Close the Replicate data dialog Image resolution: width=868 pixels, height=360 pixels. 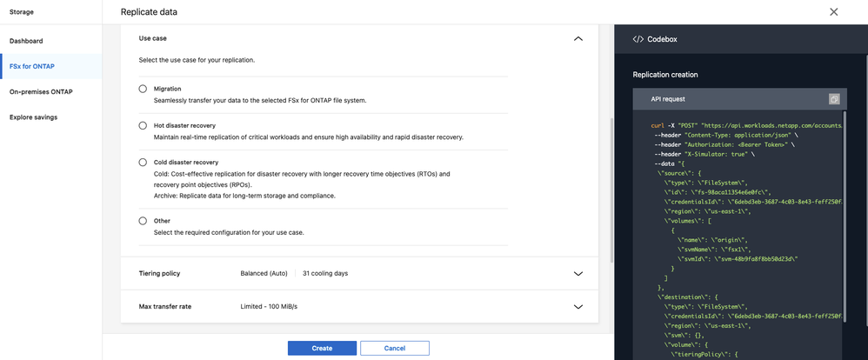coord(833,12)
